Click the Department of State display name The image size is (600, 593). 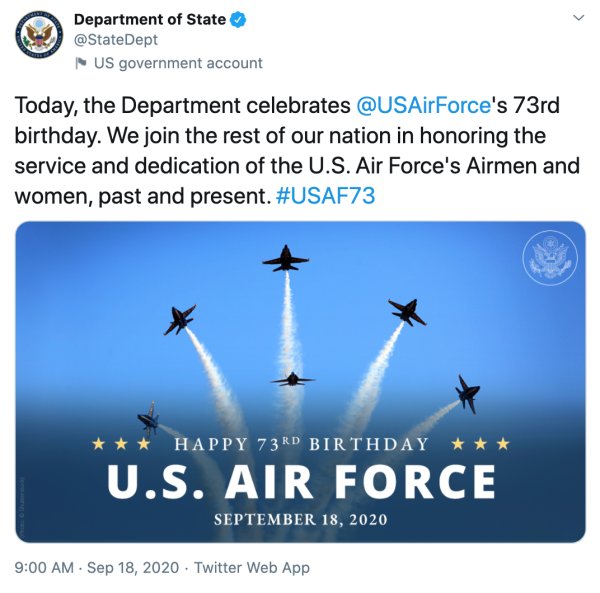pos(150,19)
